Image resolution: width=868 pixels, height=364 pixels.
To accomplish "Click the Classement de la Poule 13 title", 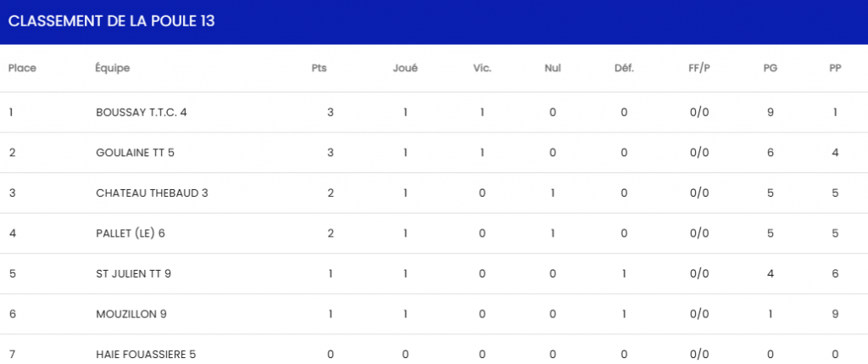I will coord(111,21).
